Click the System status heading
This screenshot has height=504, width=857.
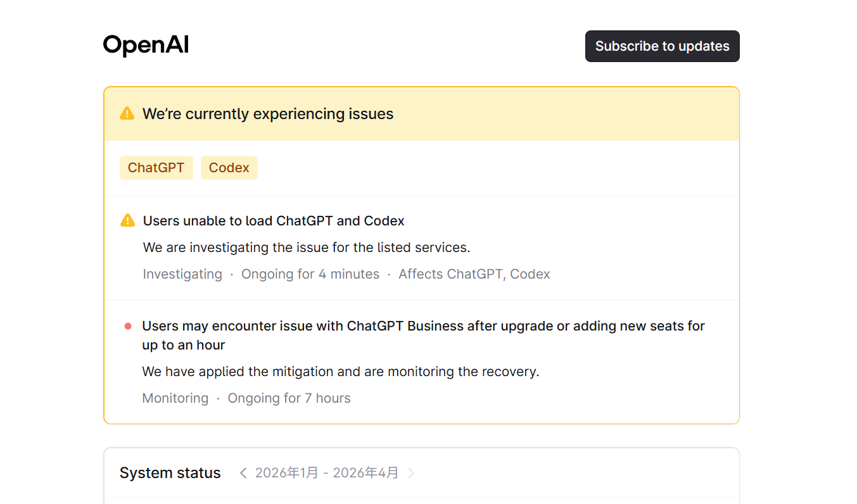(x=170, y=473)
